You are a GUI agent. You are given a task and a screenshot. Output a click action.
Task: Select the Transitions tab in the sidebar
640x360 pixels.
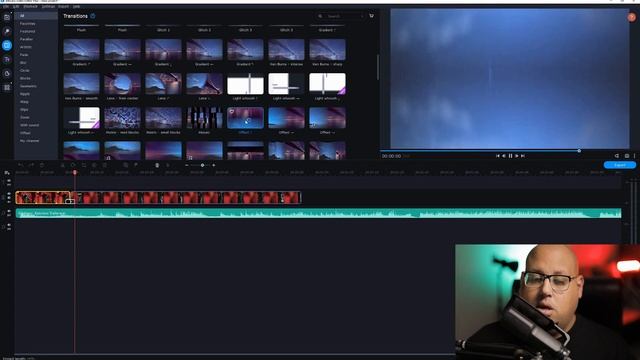pyautogui.click(x=7, y=45)
